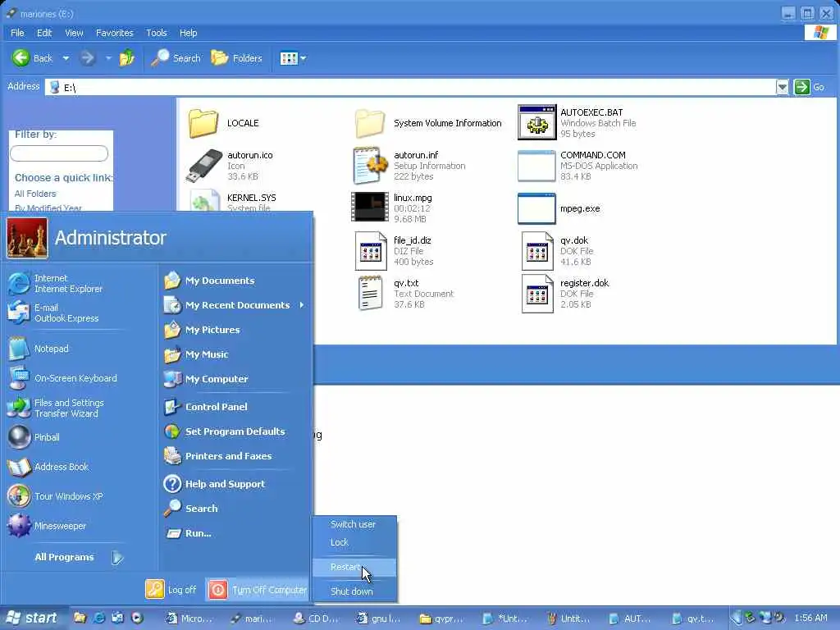Open the Address bar dropdown arrow
This screenshot has height=630, width=840.
click(782, 87)
